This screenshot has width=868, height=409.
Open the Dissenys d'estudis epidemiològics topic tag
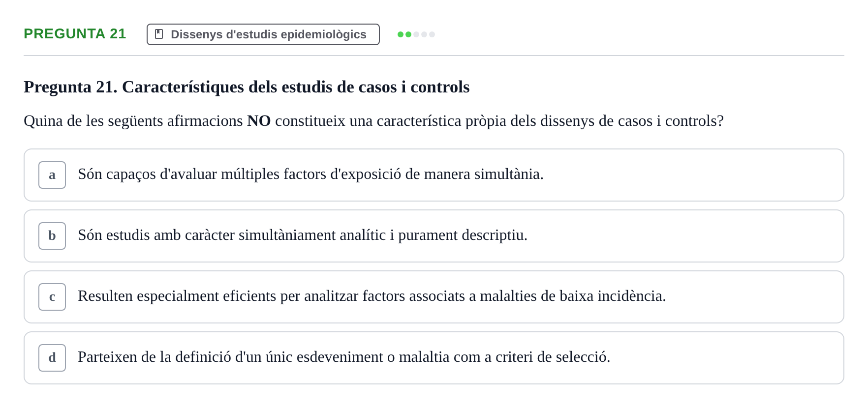[x=263, y=34]
